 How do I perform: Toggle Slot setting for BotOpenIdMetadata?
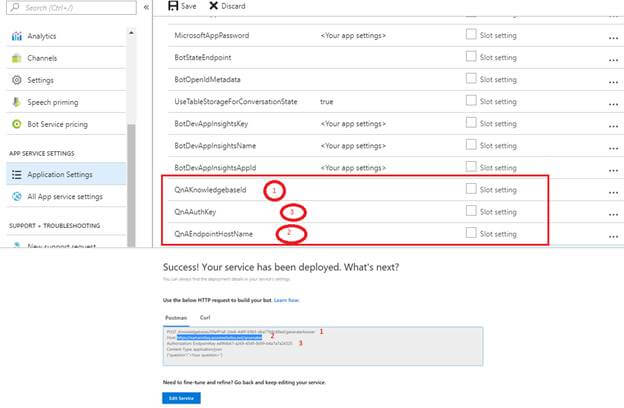(471, 78)
